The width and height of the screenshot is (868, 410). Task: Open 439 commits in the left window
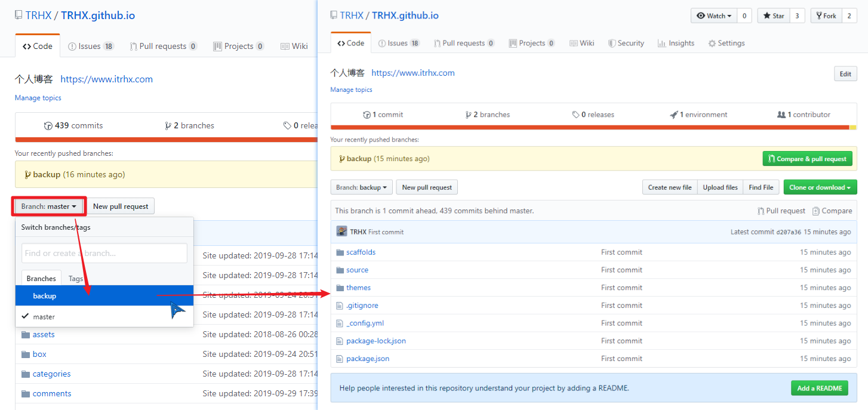(73, 126)
